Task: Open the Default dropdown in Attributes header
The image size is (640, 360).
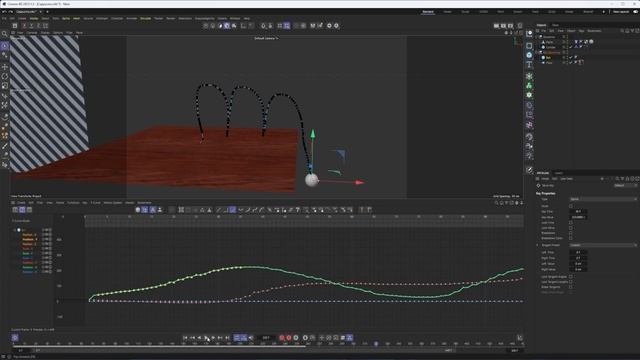Action: 625,185
